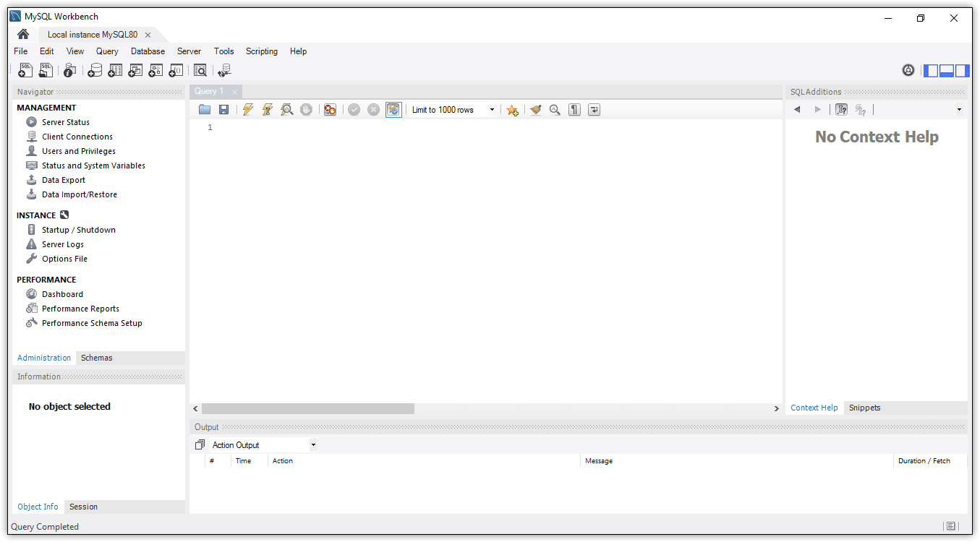Toggle invisible characters pilcrow button
Image resolution: width=980 pixels, height=542 pixels.
pyautogui.click(x=574, y=110)
